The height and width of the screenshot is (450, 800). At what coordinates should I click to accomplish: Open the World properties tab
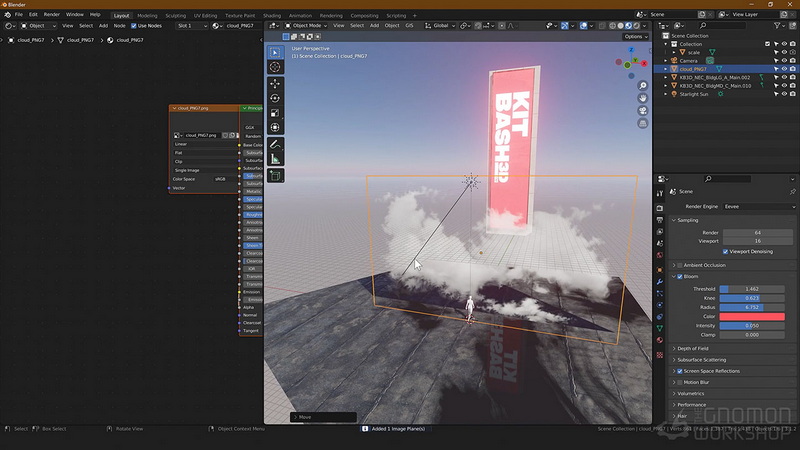pyautogui.click(x=660, y=255)
